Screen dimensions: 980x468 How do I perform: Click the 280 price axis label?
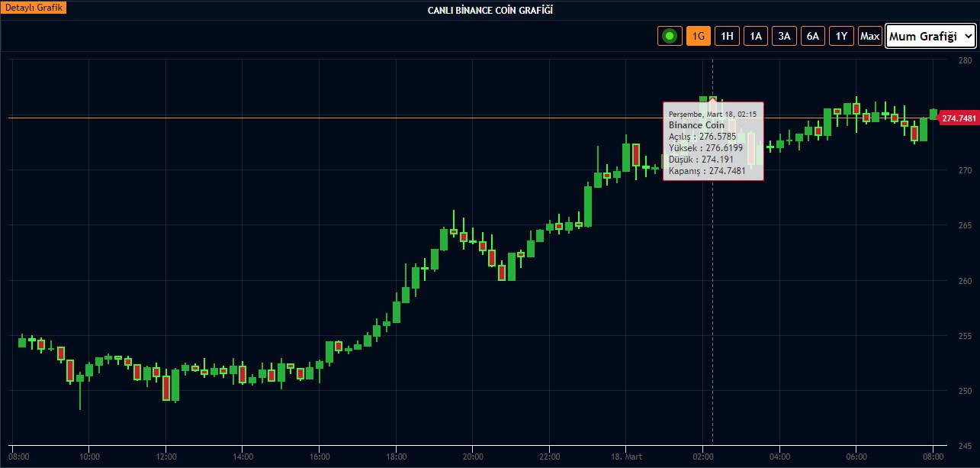[964, 60]
